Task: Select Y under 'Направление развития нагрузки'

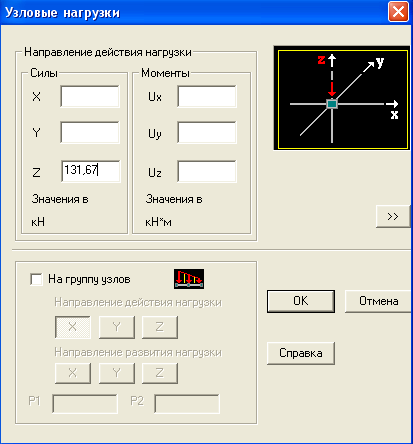Action: (117, 373)
